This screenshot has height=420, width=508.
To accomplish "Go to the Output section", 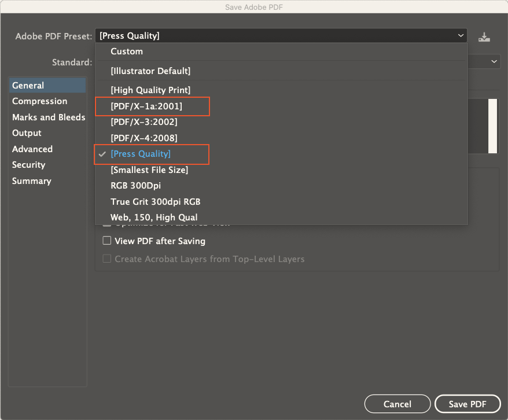I will (x=47, y=132).
